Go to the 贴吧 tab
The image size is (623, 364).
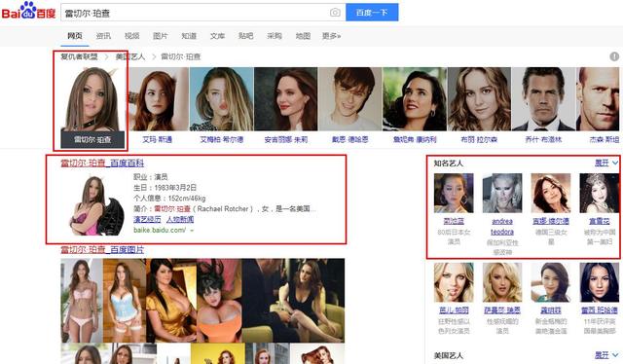point(245,36)
